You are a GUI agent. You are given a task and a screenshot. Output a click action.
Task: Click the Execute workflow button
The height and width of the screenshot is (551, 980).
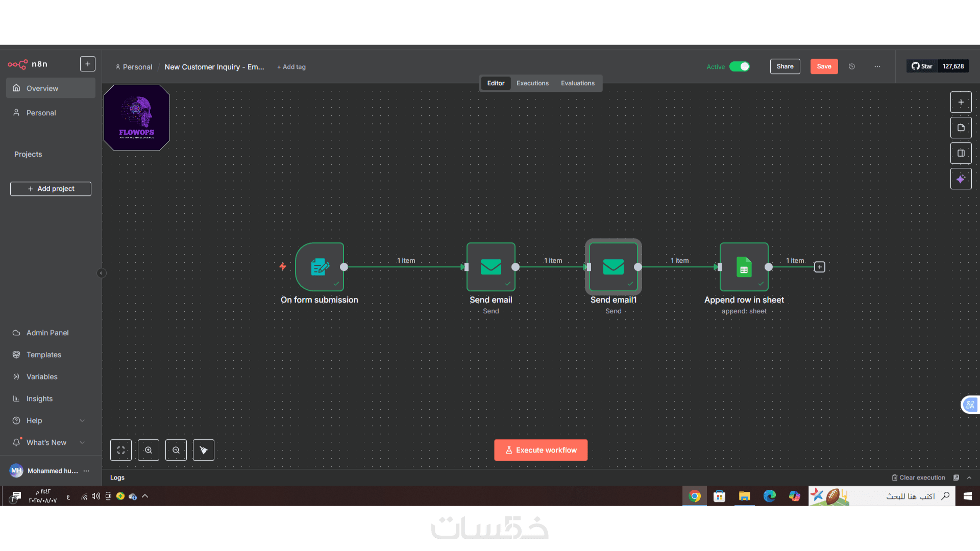point(541,450)
